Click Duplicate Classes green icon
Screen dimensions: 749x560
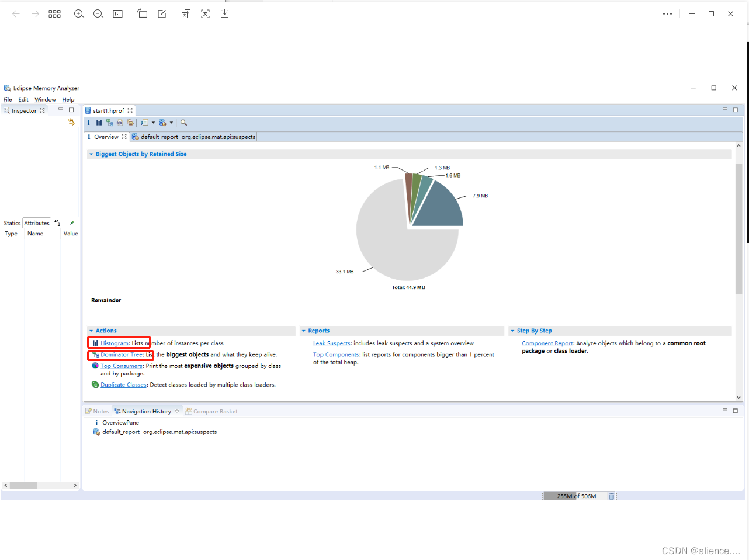[x=95, y=384]
